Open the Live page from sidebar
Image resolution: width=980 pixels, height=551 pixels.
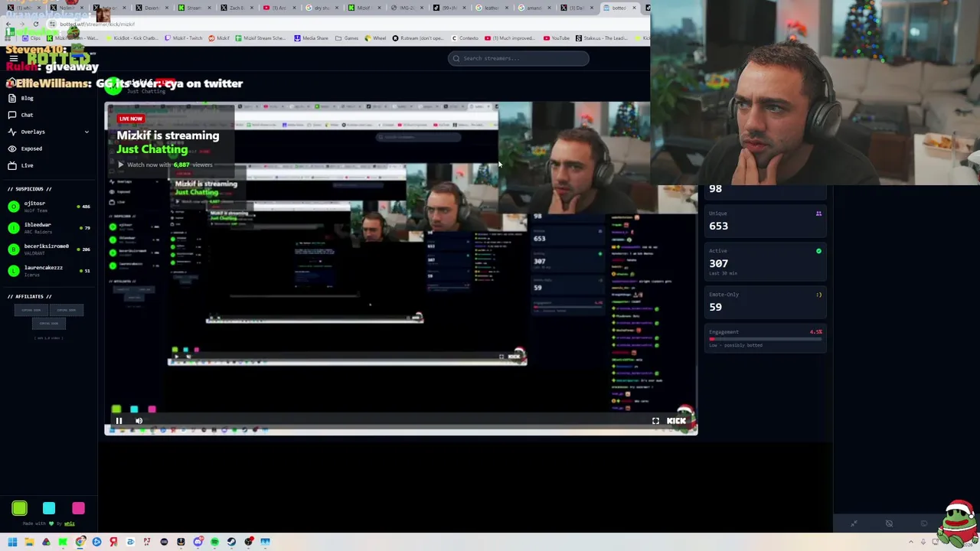pos(49,165)
